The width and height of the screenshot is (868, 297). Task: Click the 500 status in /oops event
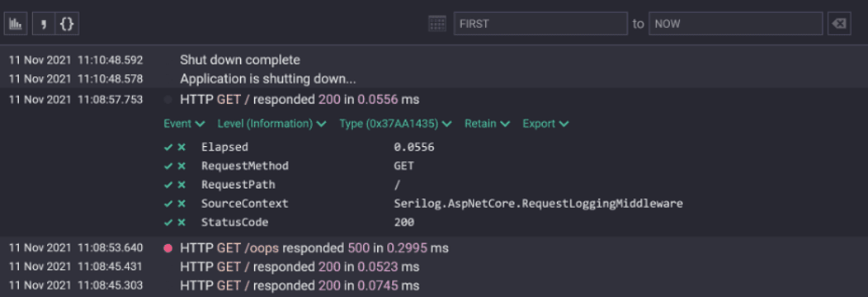coord(358,248)
